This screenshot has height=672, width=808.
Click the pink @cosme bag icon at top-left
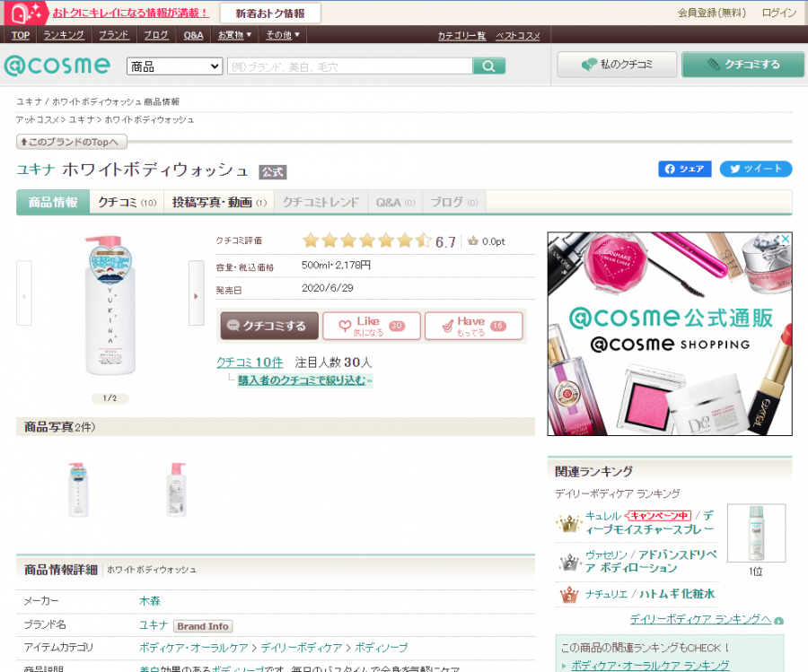click(x=26, y=13)
